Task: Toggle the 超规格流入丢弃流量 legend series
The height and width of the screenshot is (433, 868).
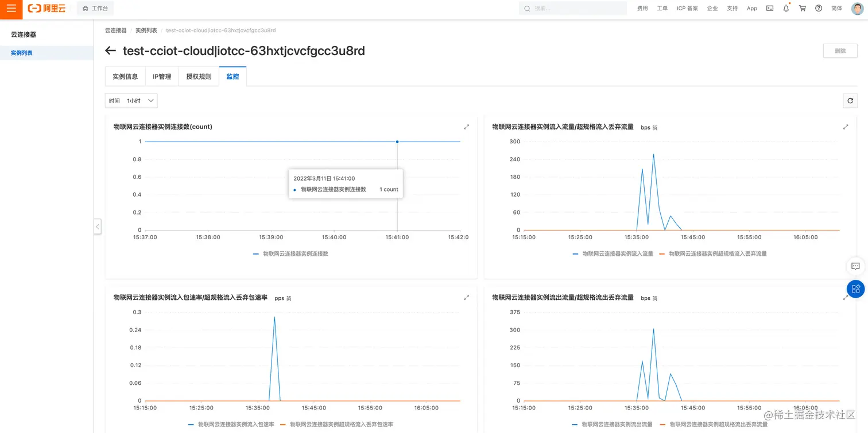Action: click(x=712, y=253)
